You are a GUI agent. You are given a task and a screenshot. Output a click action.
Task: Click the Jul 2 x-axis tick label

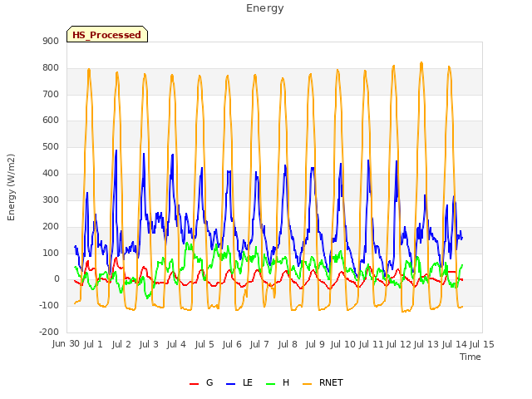click(121, 344)
